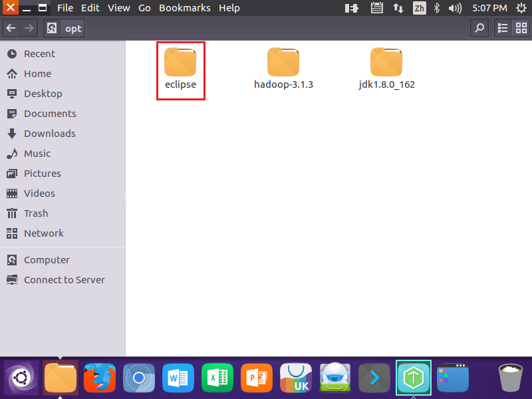
Task: Open Computer in the sidebar
Action: point(63,260)
